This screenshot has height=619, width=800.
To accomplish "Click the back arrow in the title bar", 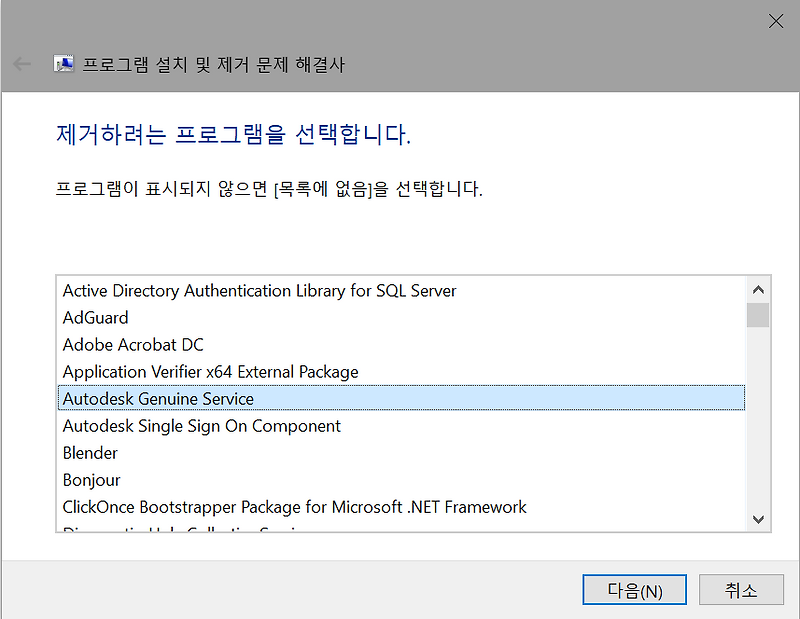I will click(x=22, y=64).
